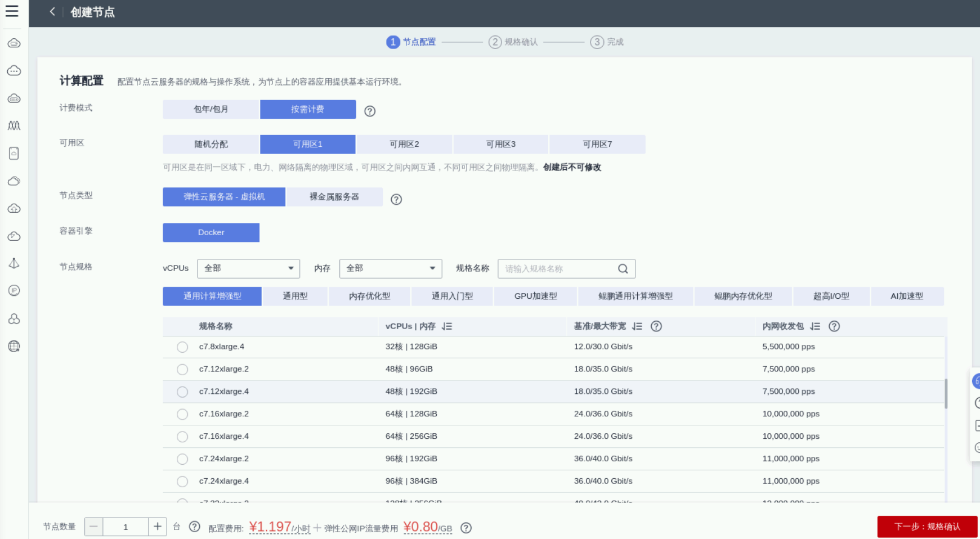
Task: Switch to the 鲲鹏内存优化型 tab
Action: coord(743,296)
